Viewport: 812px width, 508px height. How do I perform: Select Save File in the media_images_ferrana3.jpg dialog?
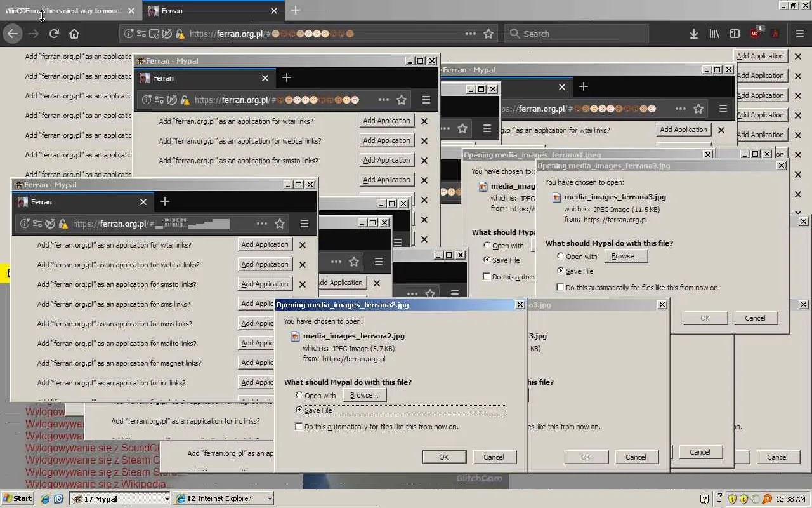pos(561,271)
